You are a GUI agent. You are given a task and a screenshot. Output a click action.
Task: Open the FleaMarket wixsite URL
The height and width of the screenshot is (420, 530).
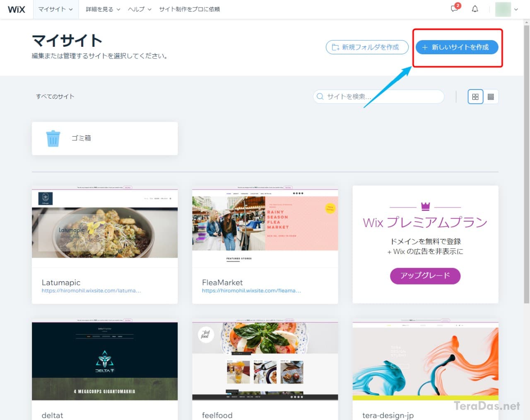[x=251, y=291]
